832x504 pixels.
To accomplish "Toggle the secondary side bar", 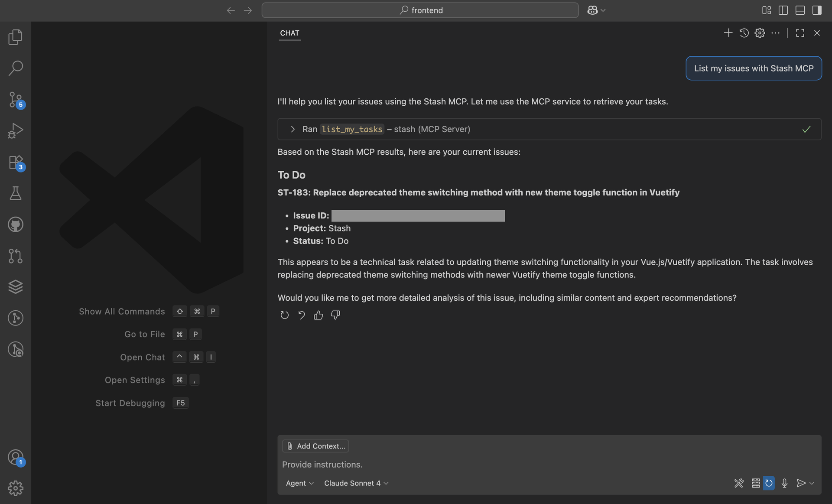I will coord(817,10).
